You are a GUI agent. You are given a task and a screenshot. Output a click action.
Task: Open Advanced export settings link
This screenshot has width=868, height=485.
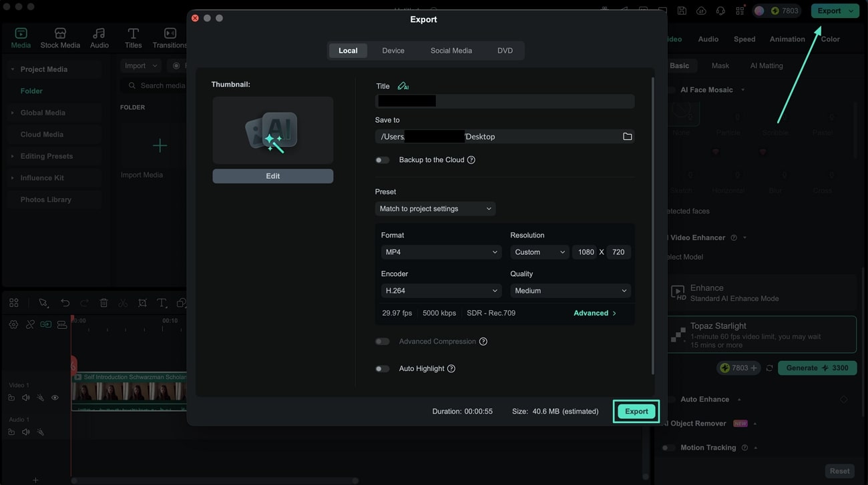594,312
